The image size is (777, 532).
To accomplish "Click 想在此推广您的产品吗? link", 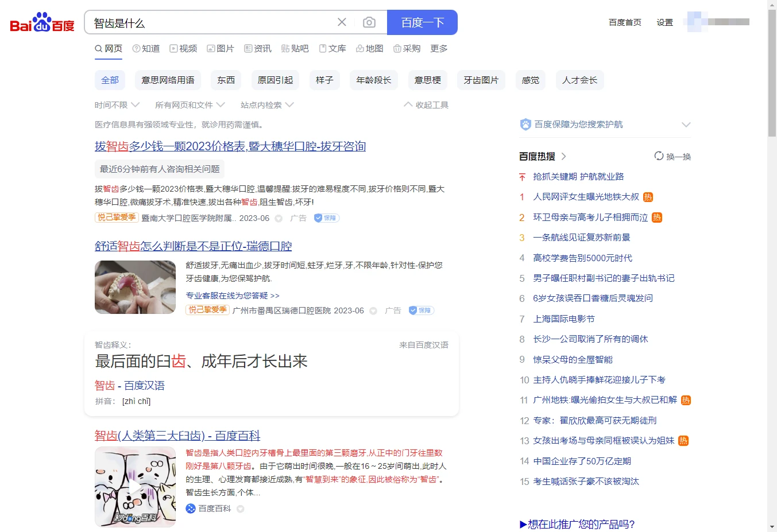I will pyautogui.click(x=577, y=524).
